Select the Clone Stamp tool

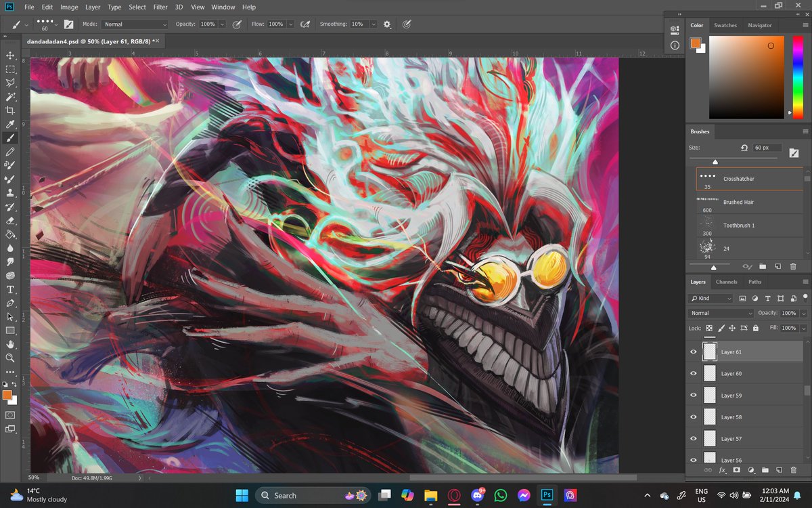(10, 193)
